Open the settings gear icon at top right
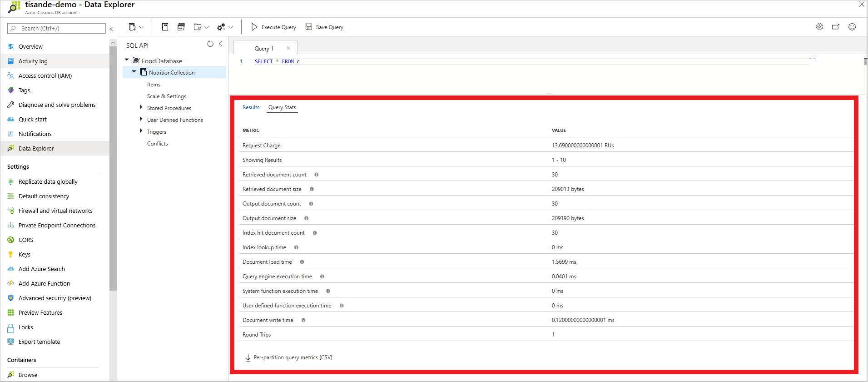Screen dimensions: 868x382 click(819, 27)
